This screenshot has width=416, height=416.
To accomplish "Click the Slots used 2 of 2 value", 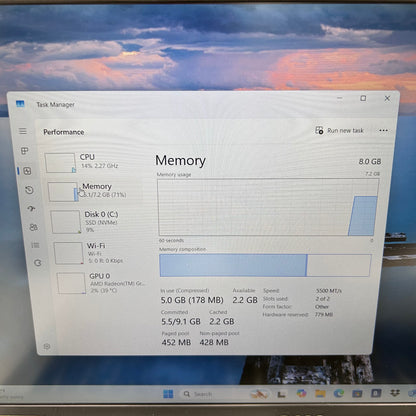I will [x=323, y=299].
